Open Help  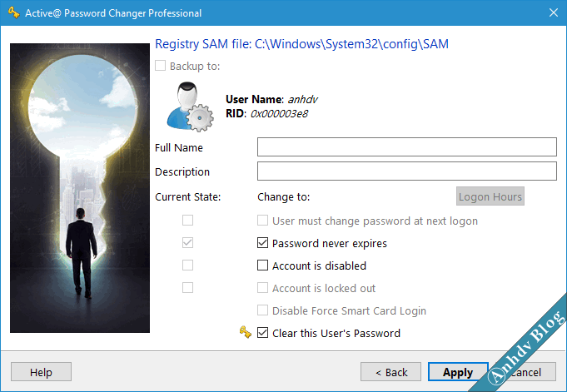click(x=41, y=372)
